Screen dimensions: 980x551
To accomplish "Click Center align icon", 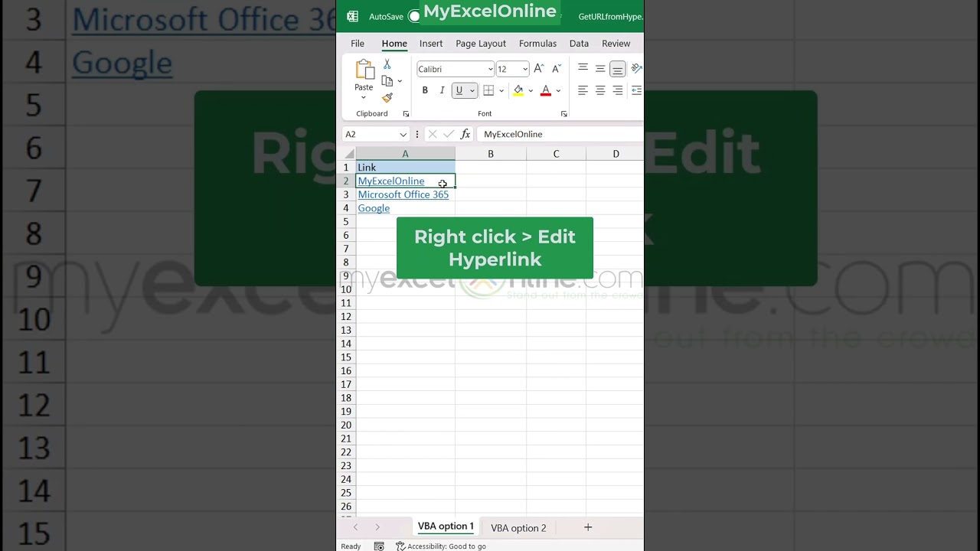I will click(x=600, y=90).
